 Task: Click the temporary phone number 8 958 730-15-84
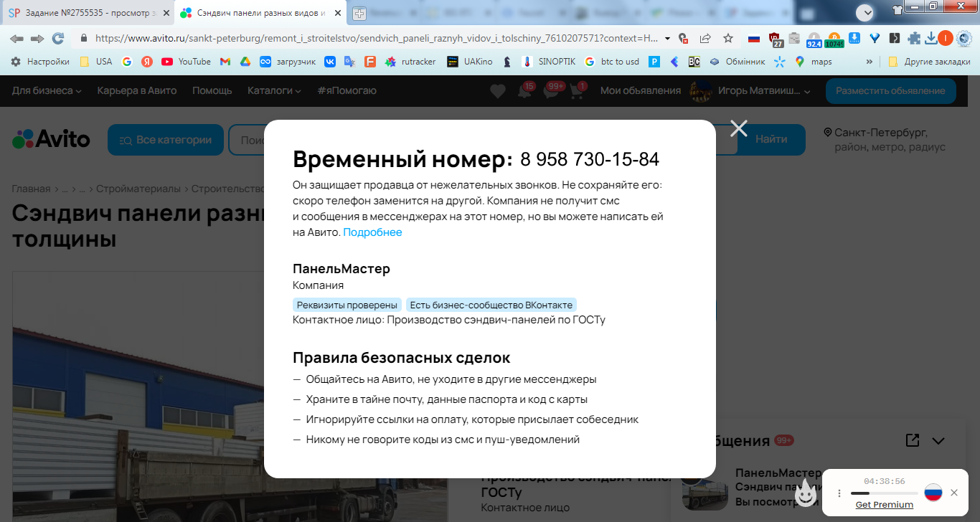590,159
